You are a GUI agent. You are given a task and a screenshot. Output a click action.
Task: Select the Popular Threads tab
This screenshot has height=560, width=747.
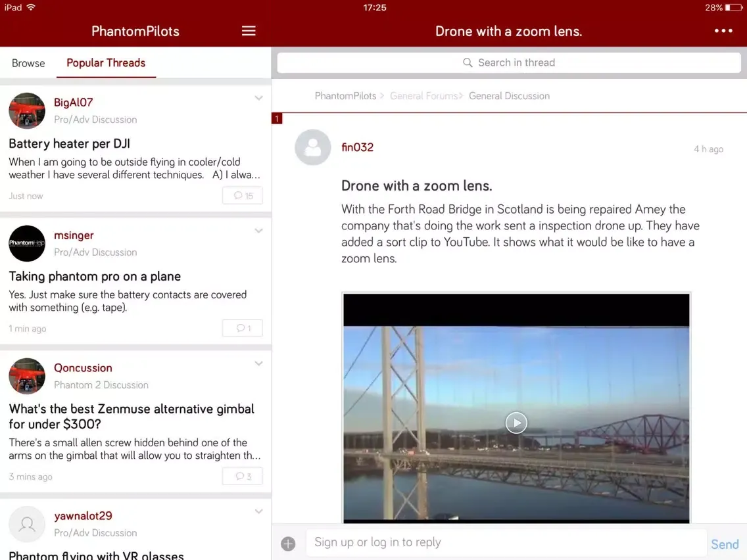[106, 63]
